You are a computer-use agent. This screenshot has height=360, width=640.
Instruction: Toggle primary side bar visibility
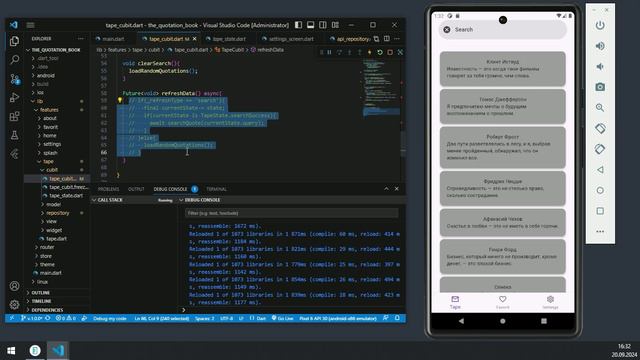298,25
